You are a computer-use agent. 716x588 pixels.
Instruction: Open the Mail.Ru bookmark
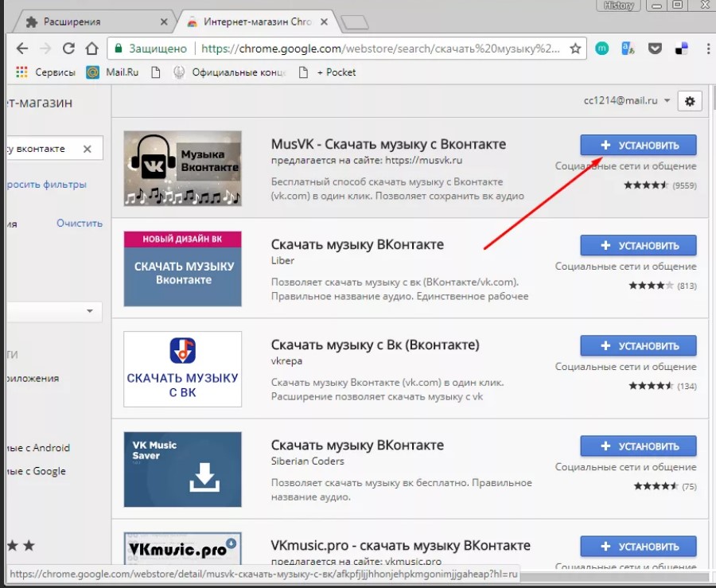(114, 72)
